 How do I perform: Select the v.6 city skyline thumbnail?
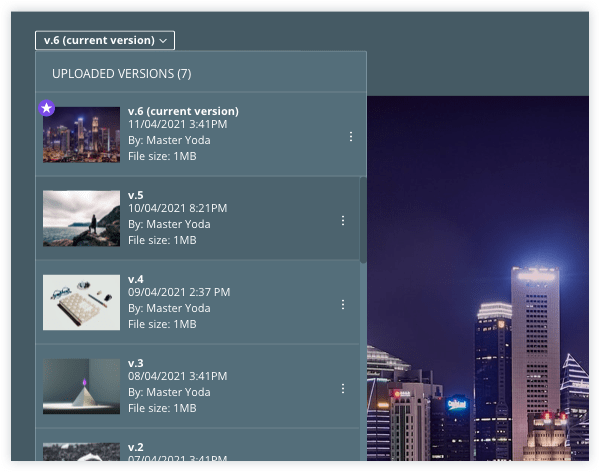(x=82, y=135)
